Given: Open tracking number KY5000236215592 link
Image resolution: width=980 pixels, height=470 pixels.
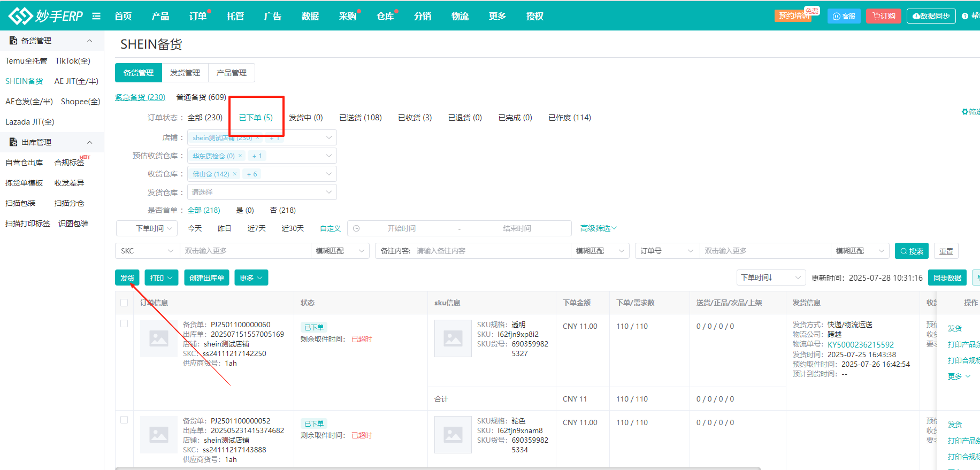Looking at the screenshot, I should point(861,345).
